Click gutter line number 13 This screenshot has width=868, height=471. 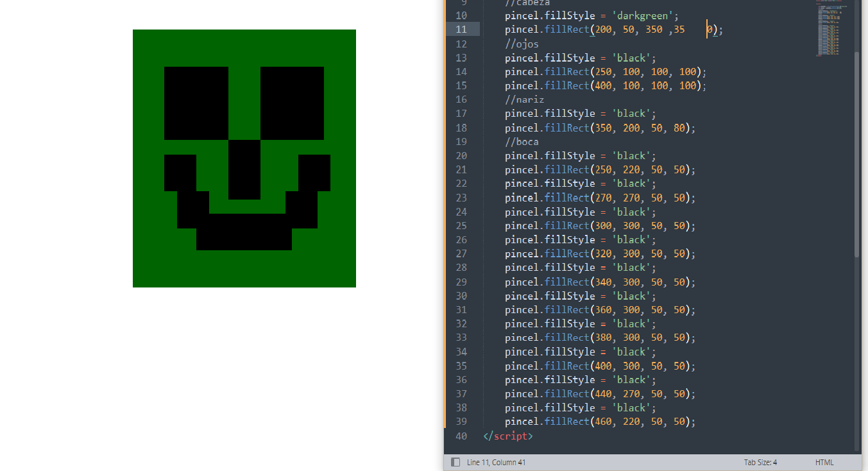[x=461, y=58]
